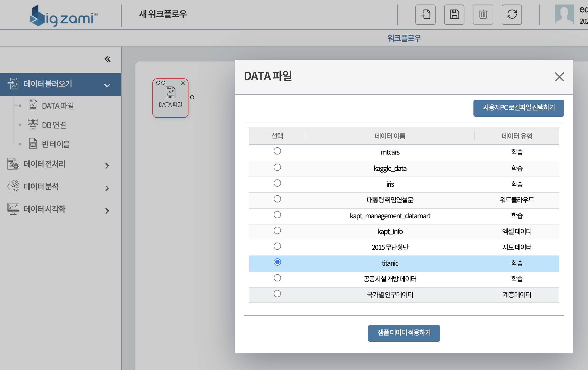The height and width of the screenshot is (370, 588).
Task: Click the new workflow file icon
Action: [x=425, y=14]
